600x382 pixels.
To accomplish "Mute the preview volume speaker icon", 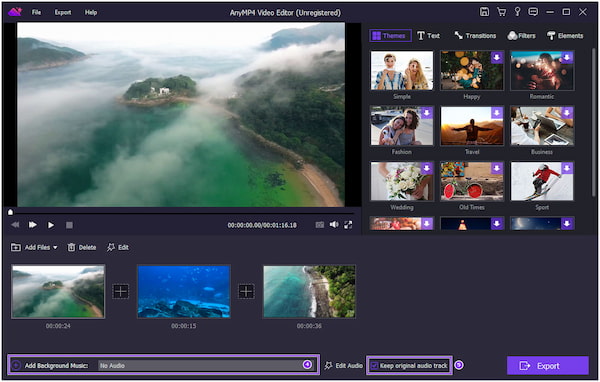I will click(334, 225).
